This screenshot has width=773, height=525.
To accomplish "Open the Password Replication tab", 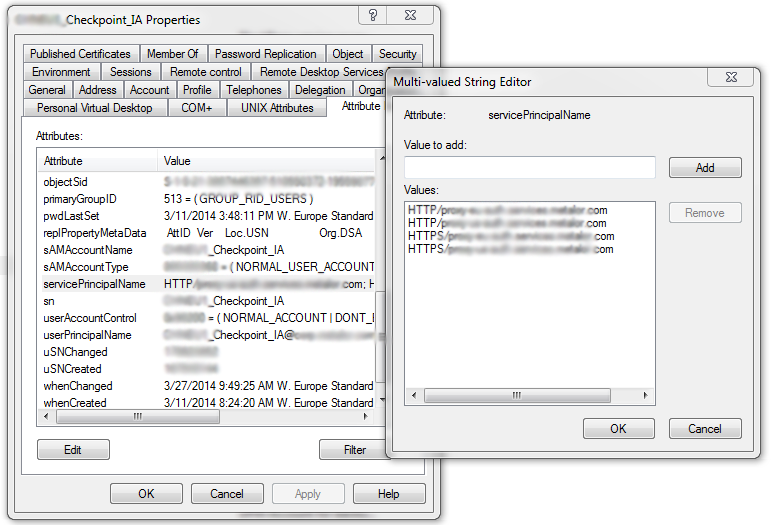I will coord(265,54).
